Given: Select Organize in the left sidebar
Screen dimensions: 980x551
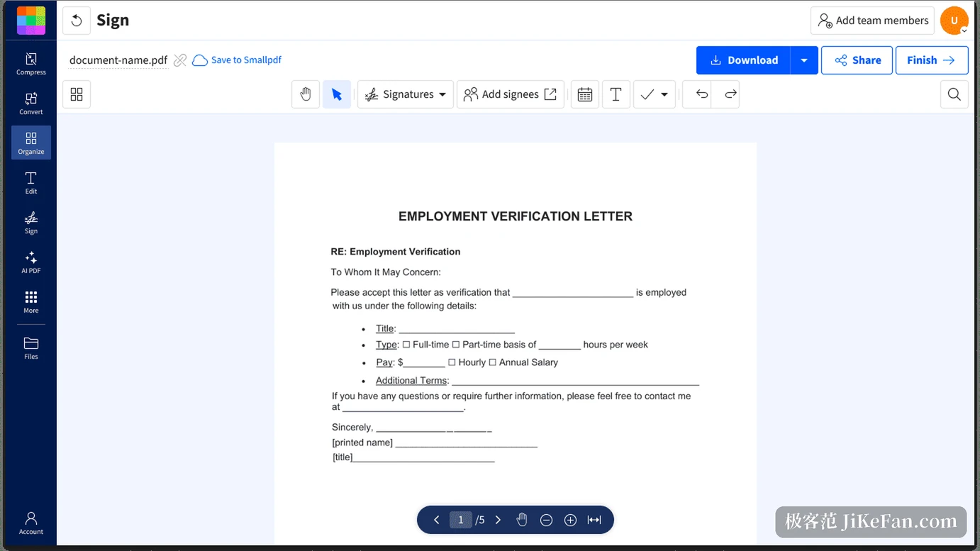Looking at the screenshot, I should (x=31, y=143).
